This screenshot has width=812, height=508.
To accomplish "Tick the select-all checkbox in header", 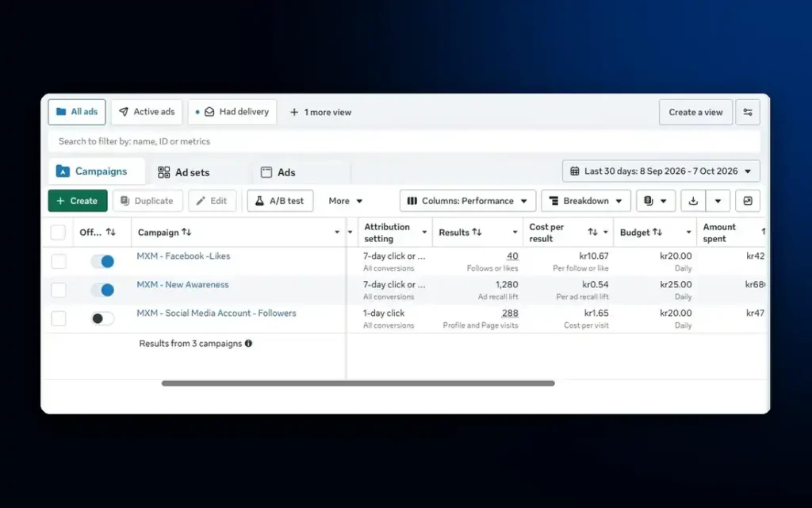I will pos(58,233).
